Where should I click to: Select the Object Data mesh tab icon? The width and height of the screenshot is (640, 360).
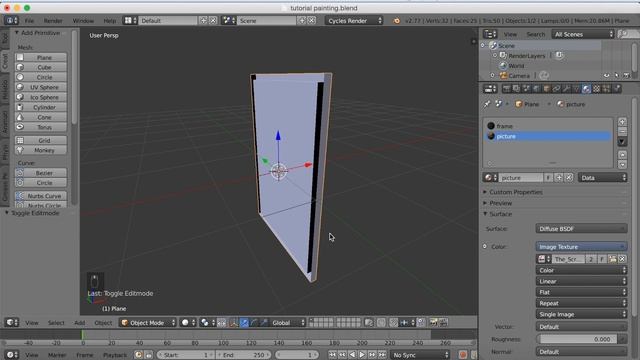coord(576,89)
